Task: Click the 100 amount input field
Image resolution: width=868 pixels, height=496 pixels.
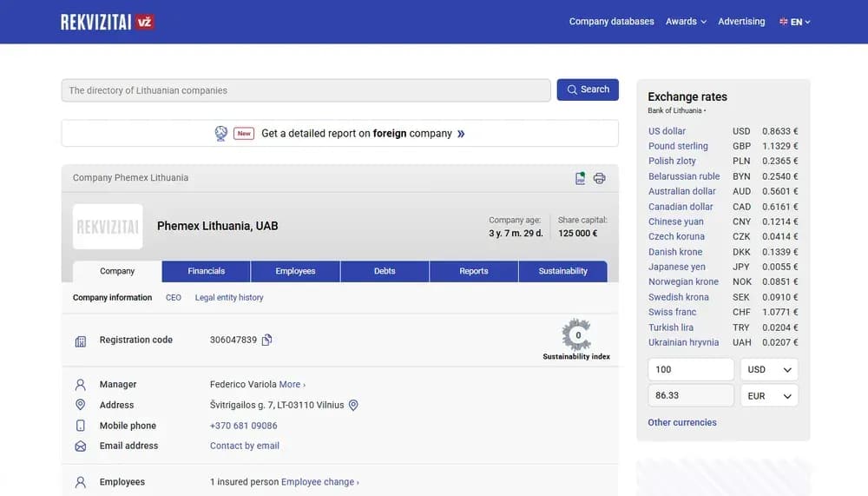Action: [x=691, y=370]
